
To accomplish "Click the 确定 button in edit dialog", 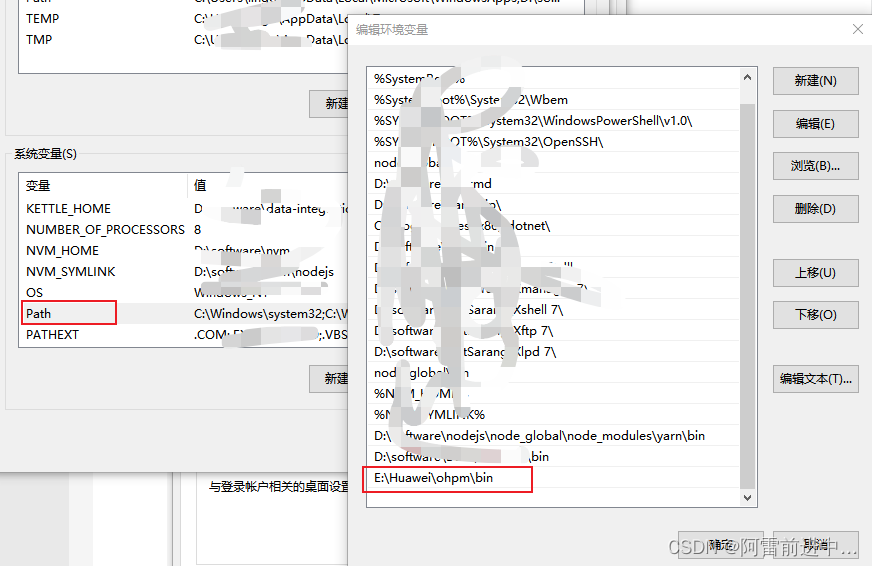I will tap(720, 545).
